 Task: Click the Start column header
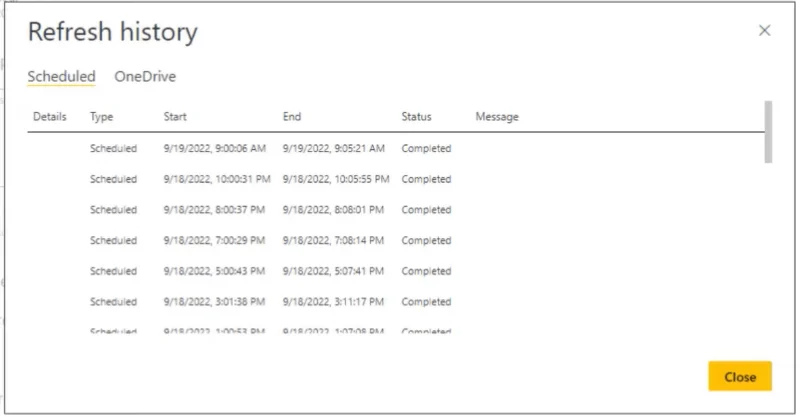click(175, 117)
